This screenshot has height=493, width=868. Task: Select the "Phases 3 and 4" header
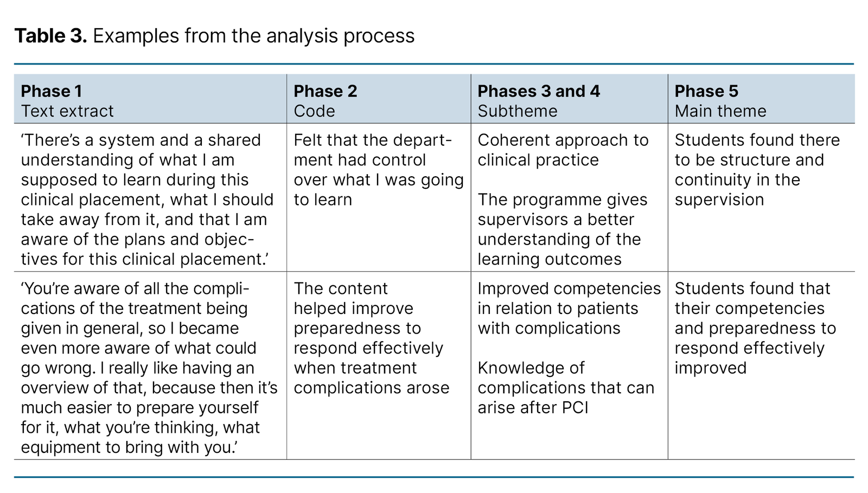point(539,91)
